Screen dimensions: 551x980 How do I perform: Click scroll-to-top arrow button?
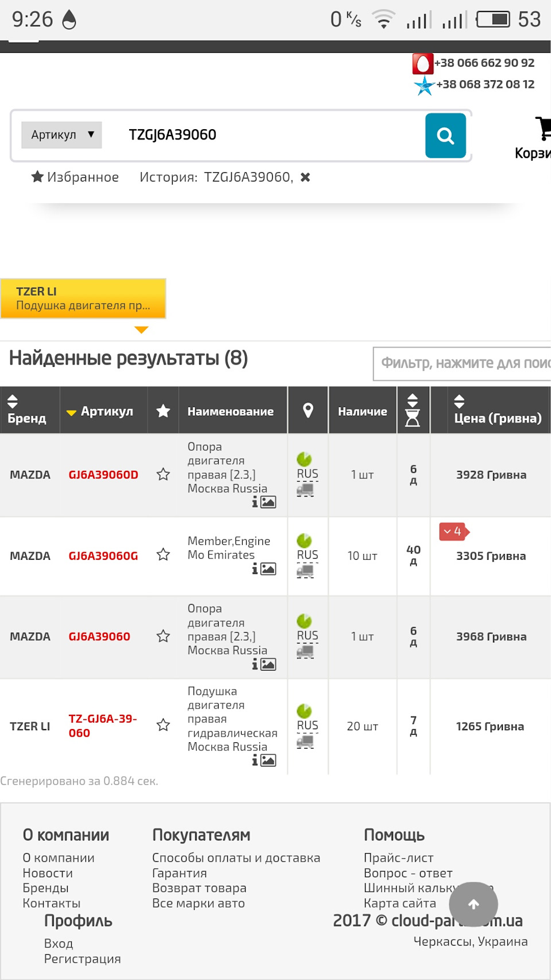click(x=474, y=905)
